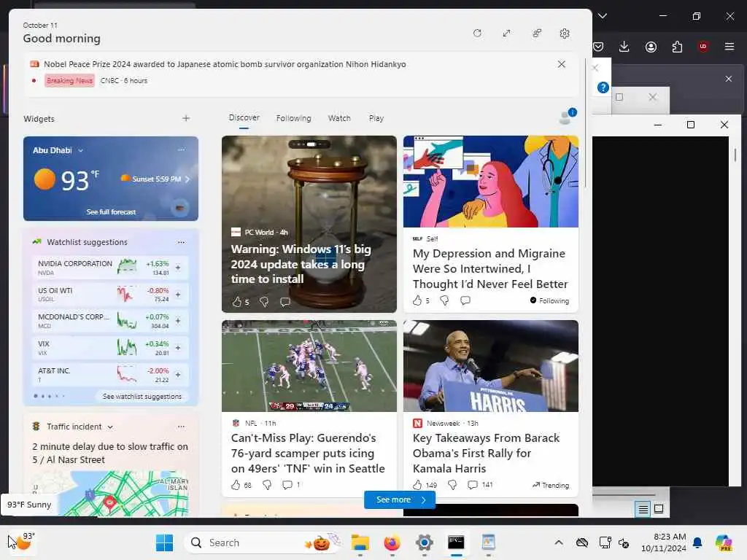The height and width of the screenshot is (560, 747).
Task: Open the profile notifications icon in feed
Action: point(567,116)
